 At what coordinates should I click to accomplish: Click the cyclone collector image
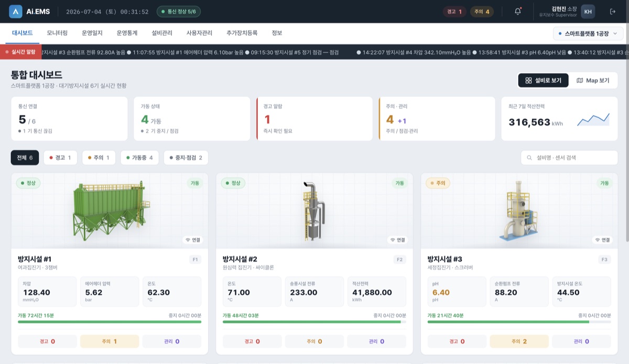click(x=314, y=211)
